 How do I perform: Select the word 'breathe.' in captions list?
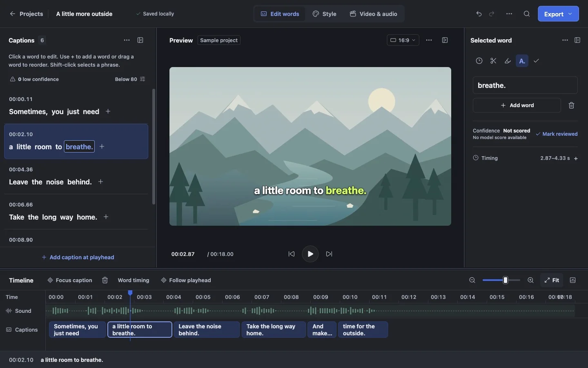pos(79,147)
